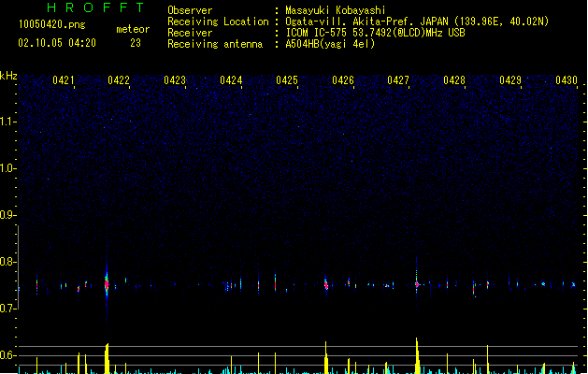Click the wide yellow intensity spike before 0422

point(107,358)
